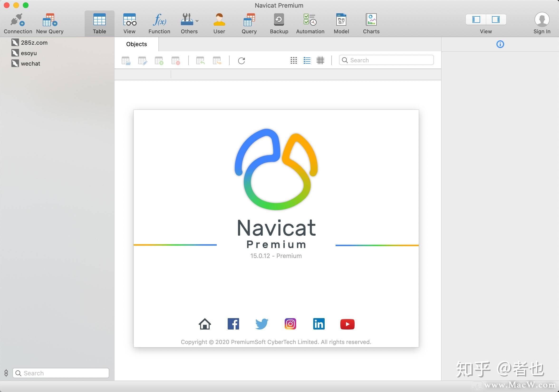
Task: Open the Twitter link icon
Action: [262, 324]
